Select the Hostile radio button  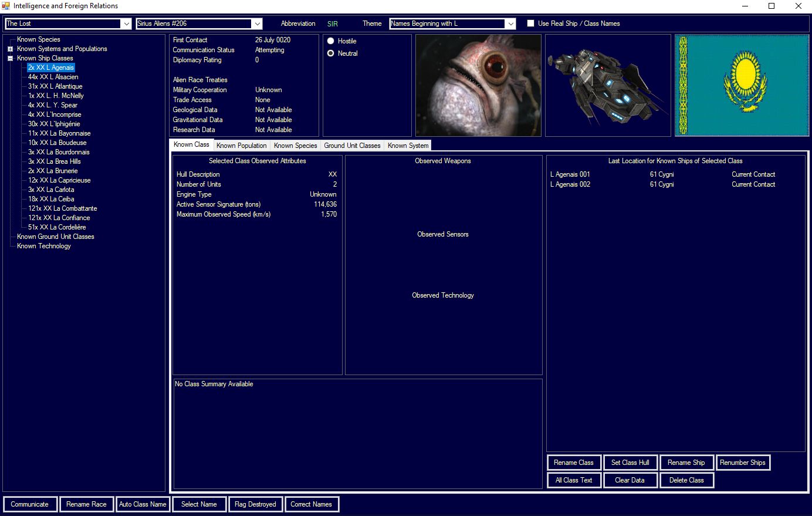tap(331, 41)
